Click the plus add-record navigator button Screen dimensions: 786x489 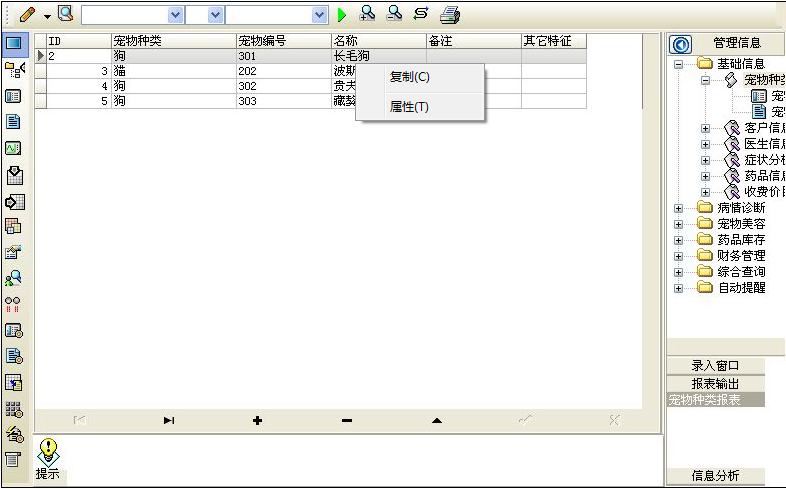tap(257, 421)
